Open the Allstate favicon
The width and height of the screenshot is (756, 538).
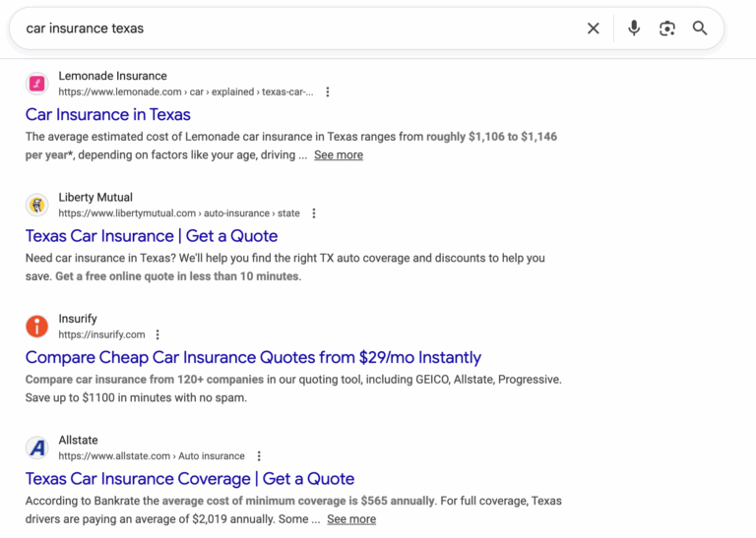coord(37,448)
